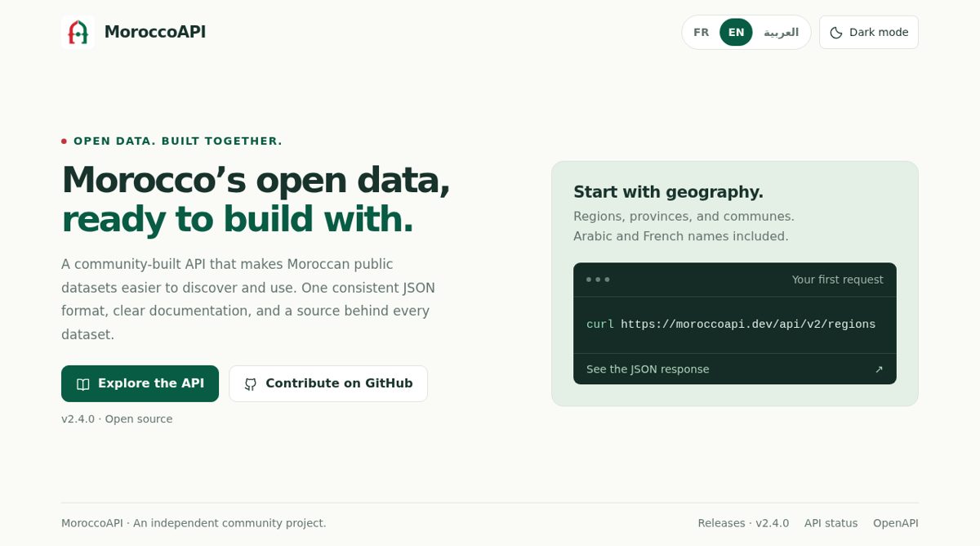Click "v2.4.0 · Open source" text

pyautogui.click(x=117, y=419)
